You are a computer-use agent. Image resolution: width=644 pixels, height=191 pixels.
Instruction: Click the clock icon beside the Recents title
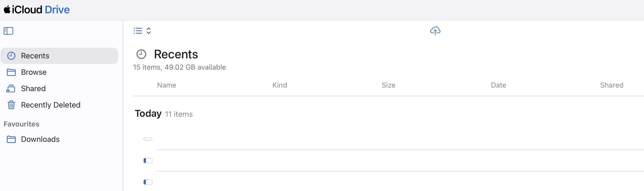coord(141,54)
